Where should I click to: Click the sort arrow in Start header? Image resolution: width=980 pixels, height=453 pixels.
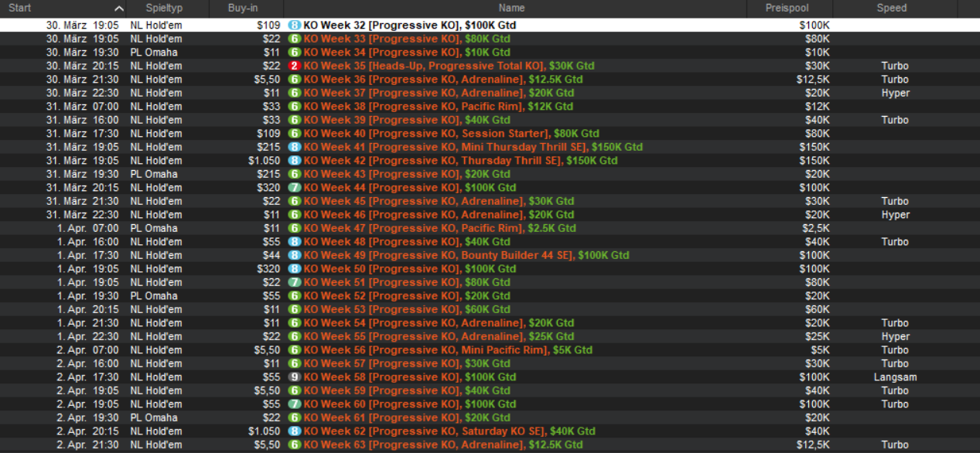[118, 9]
